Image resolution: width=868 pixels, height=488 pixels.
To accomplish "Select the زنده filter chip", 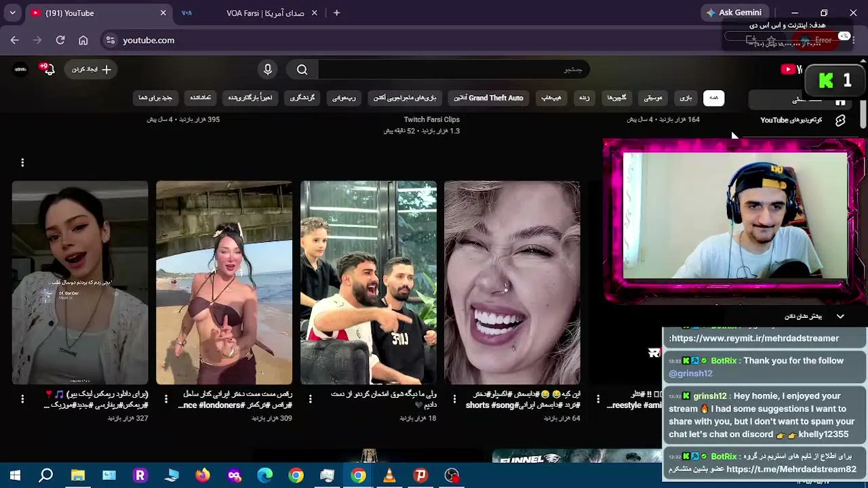I will tap(584, 98).
